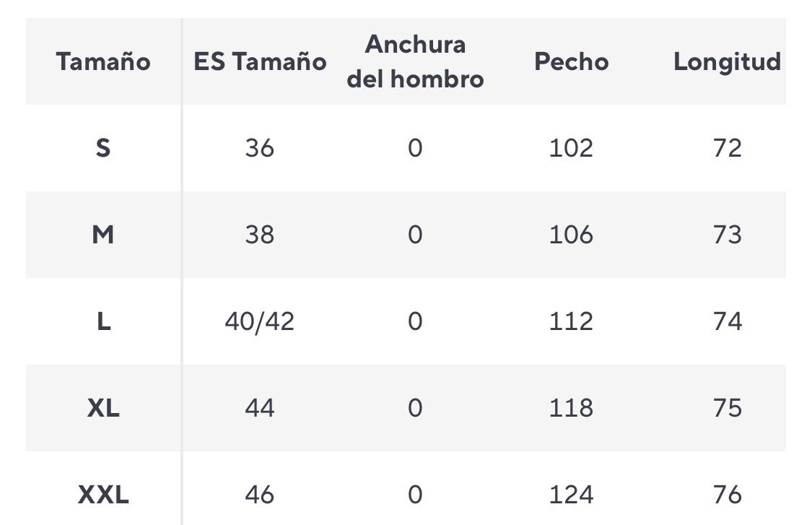This screenshot has height=525, width=812.
Task: Select the Longitud column header
Action: 727,62
